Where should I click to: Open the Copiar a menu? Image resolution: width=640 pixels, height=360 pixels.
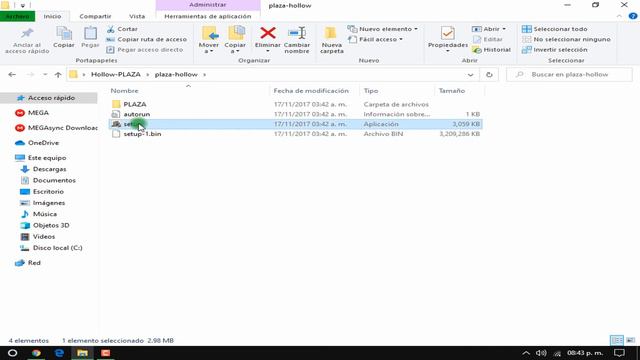tap(235, 40)
